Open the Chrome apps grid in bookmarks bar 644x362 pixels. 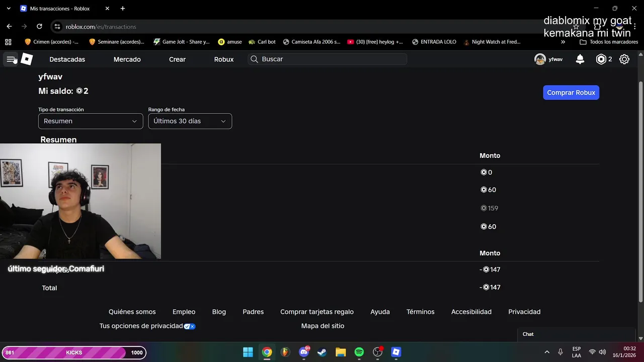(x=8, y=42)
